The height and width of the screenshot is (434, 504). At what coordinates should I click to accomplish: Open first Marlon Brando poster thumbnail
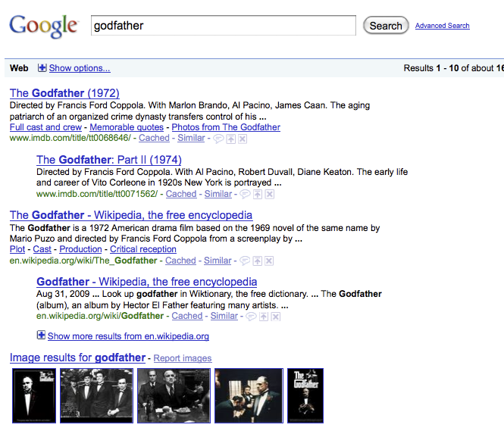point(34,395)
